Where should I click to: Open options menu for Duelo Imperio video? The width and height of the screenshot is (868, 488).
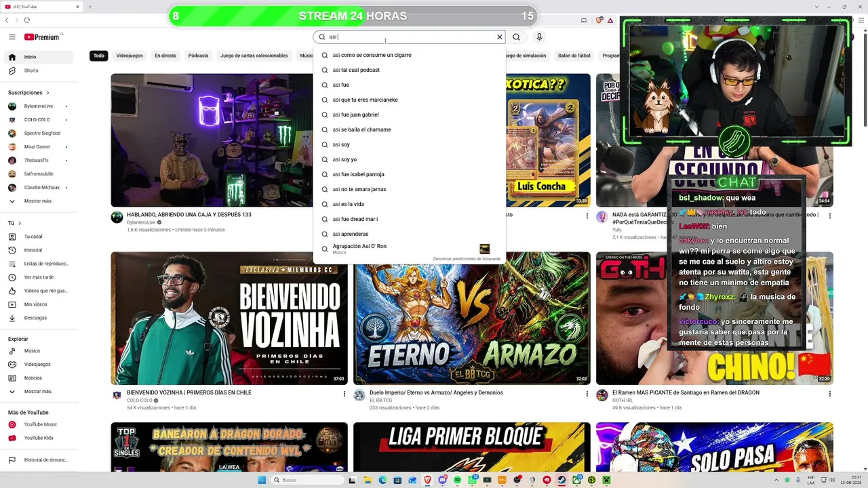click(x=587, y=394)
